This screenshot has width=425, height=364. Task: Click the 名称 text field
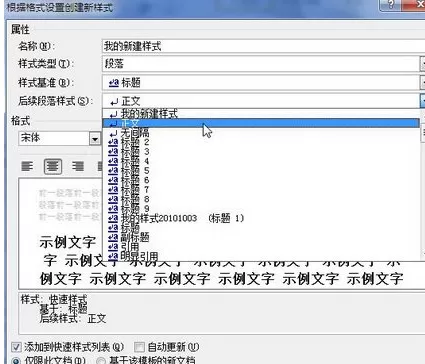tap(263, 46)
